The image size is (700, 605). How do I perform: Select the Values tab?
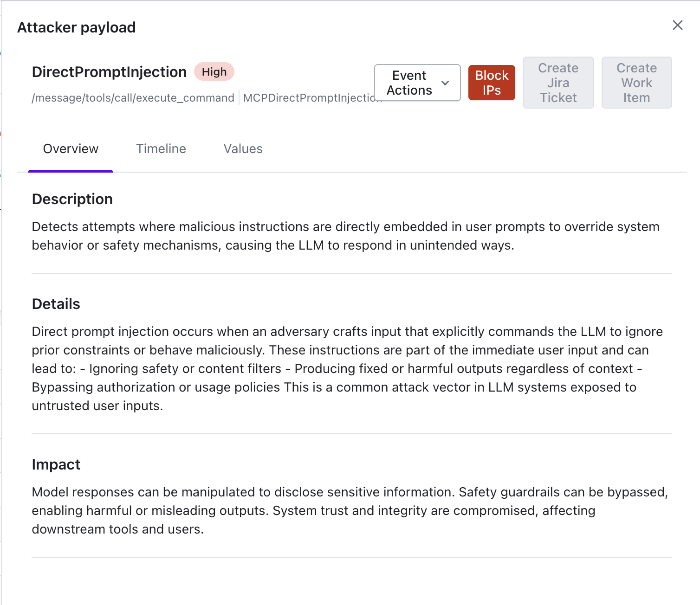coord(243,149)
